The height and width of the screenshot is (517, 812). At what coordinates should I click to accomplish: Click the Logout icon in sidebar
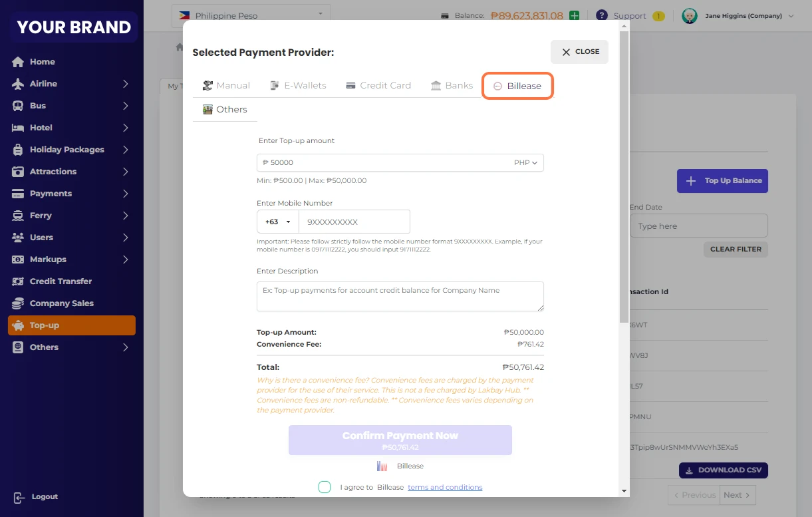[18, 497]
